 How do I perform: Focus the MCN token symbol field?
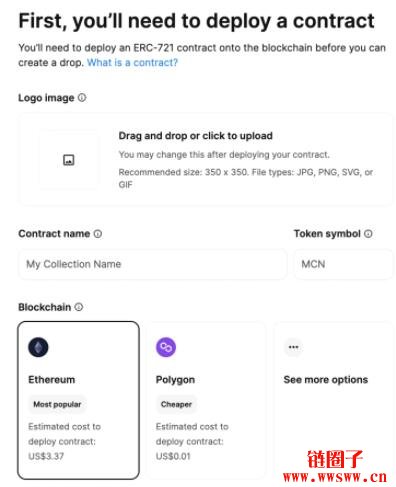(343, 264)
